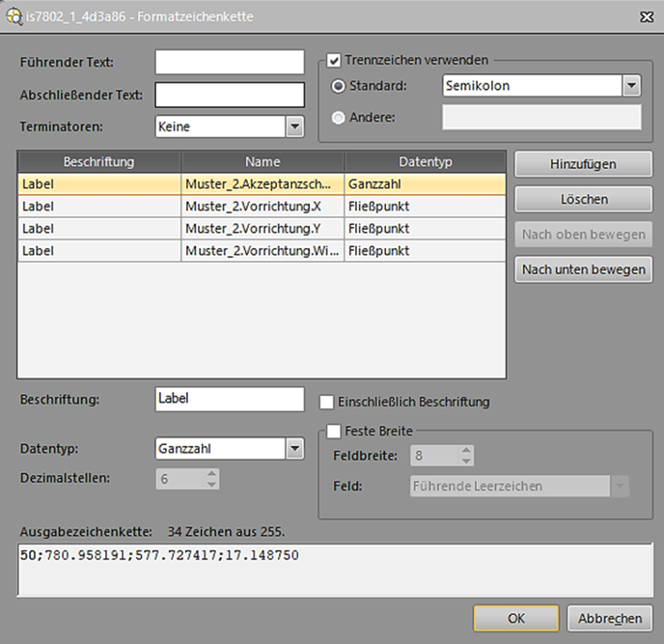The height and width of the screenshot is (644, 664).
Task: Expand the Terminatoren dropdown
Action: pos(294,126)
